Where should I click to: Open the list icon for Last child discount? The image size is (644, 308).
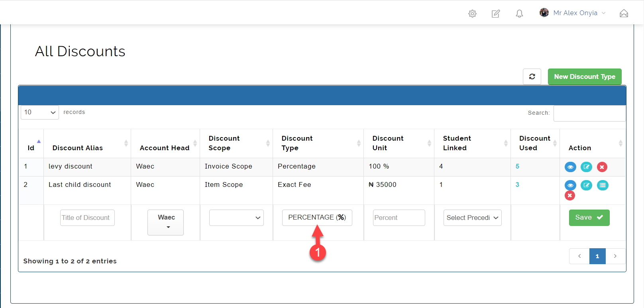pos(603,185)
